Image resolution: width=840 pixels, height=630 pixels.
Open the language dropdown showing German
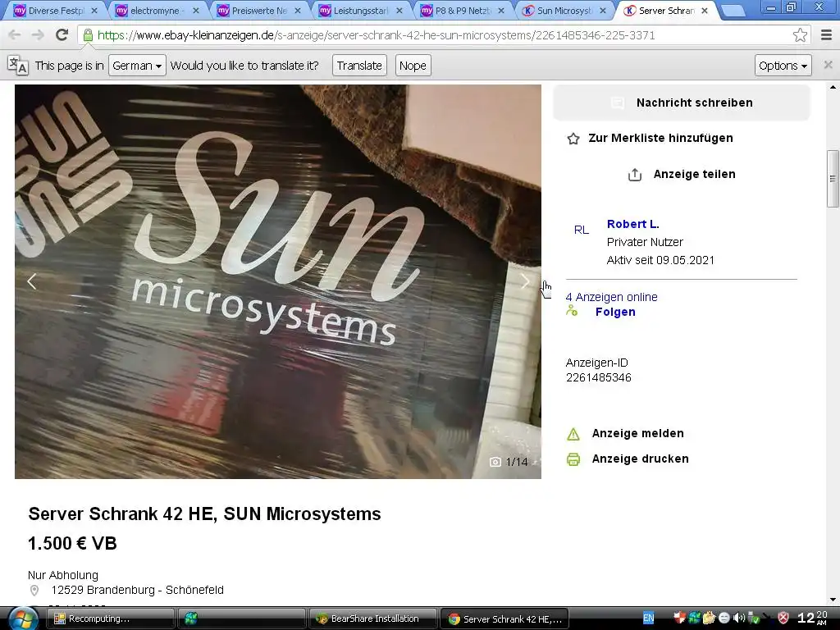137,66
